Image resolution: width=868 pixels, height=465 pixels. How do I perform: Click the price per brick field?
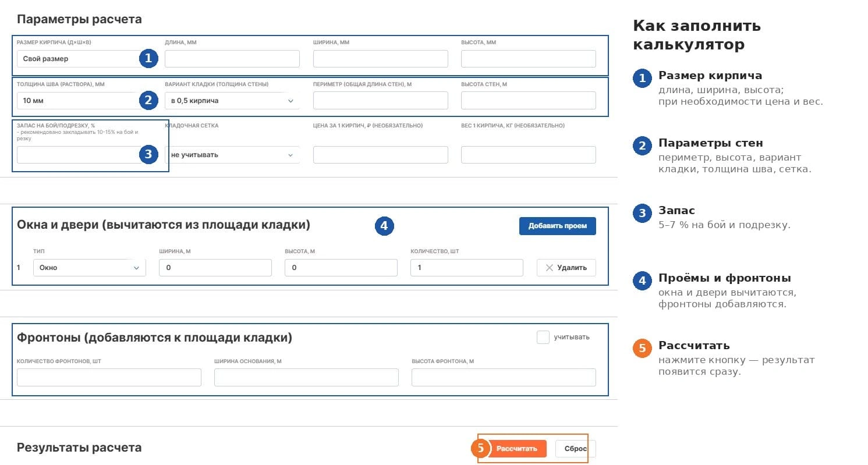[381, 155]
